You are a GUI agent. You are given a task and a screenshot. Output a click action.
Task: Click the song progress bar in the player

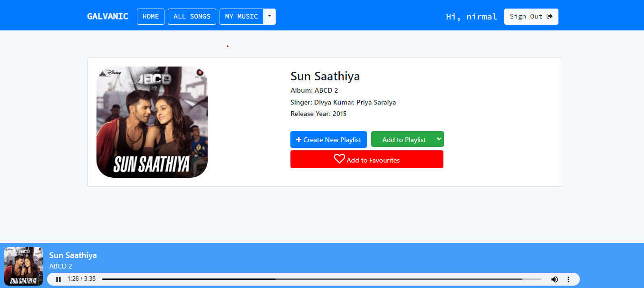point(321,279)
